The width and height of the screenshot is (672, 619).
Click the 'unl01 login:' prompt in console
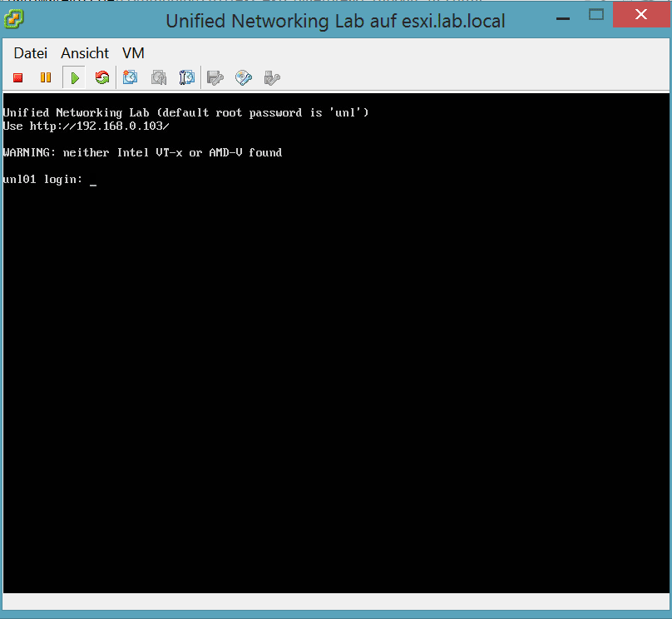tap(42, 179)
